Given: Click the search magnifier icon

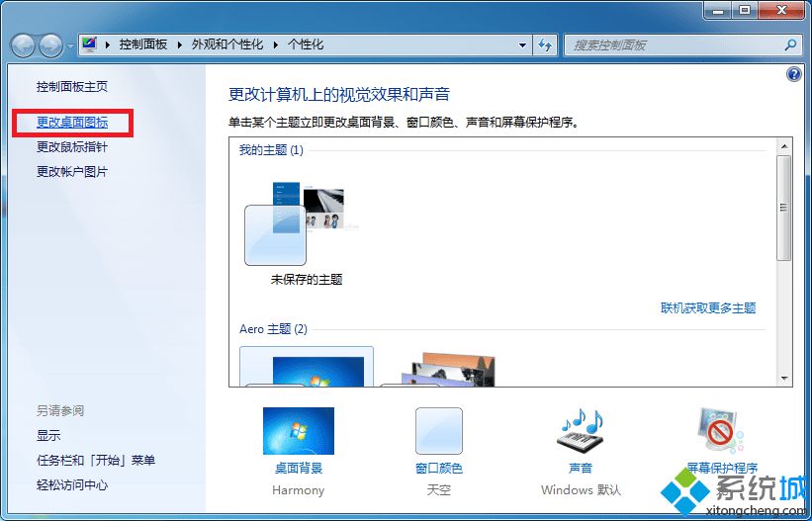Looking at the screenshot, I should point(789,44).
